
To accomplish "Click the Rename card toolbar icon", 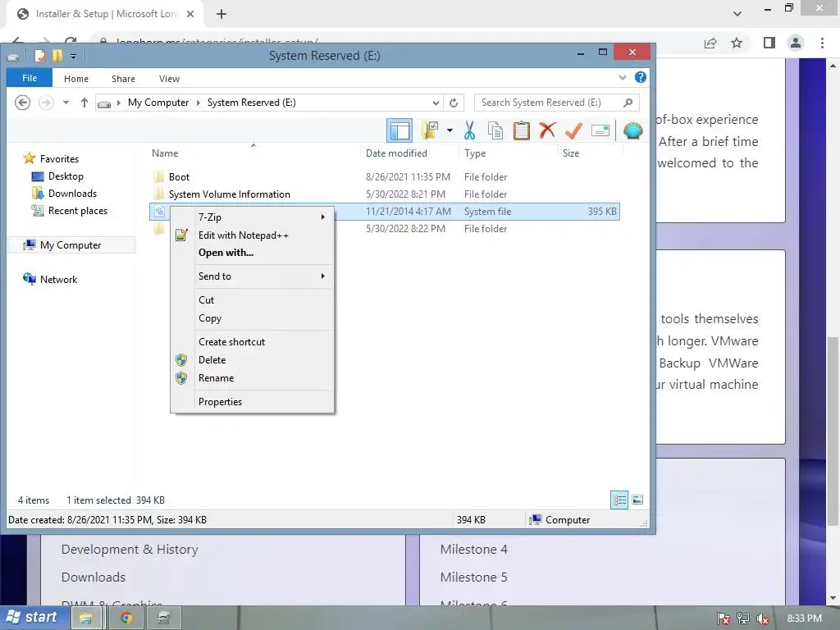I will (x=600, y=130).
